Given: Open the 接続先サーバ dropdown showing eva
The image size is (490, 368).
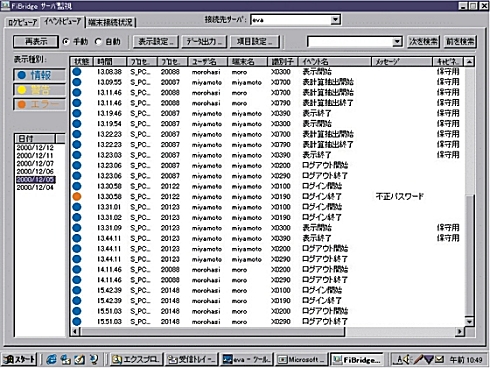Looking at the screenshot, I should pos(335,20).
